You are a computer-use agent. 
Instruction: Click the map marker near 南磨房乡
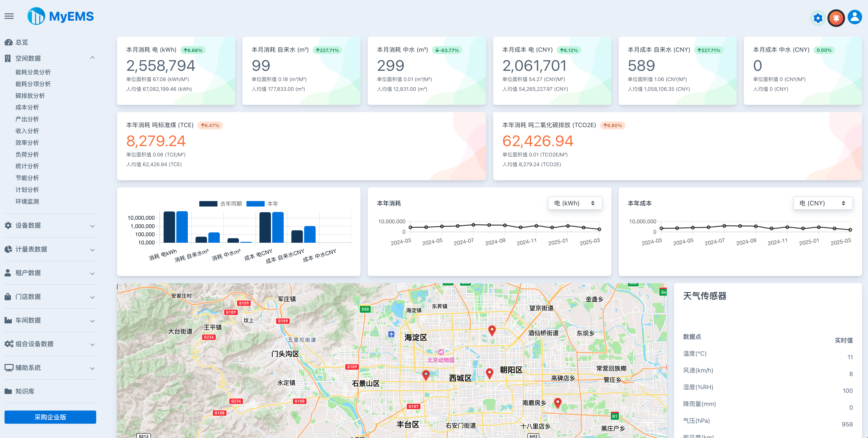pos(558,402)
